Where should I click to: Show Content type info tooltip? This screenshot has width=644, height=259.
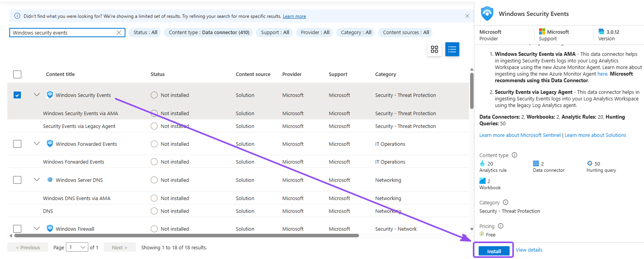click(514, 155)
